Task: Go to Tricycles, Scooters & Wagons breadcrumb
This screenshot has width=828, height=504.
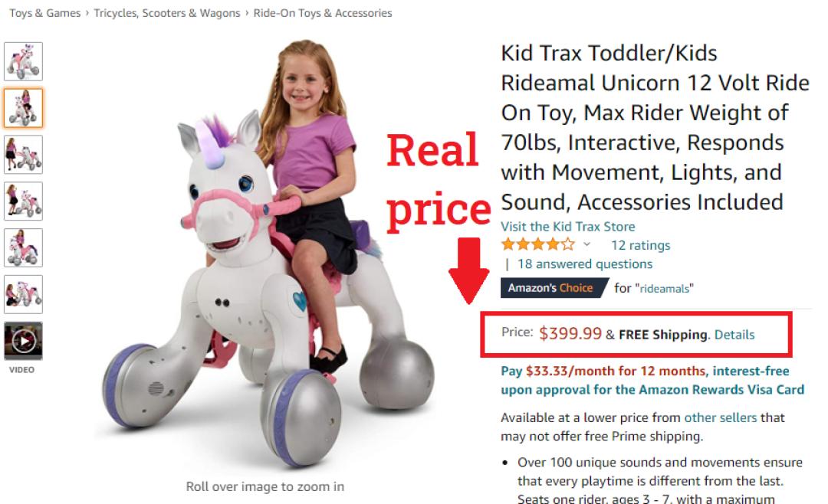Action: point(167,13)
